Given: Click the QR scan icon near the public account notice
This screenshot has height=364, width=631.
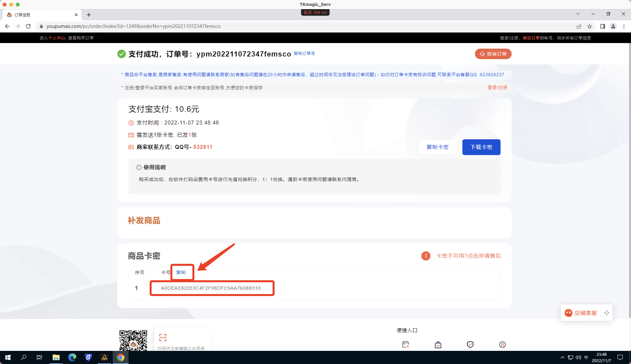Looking at the screenshot, I should [x=163, y=338].
